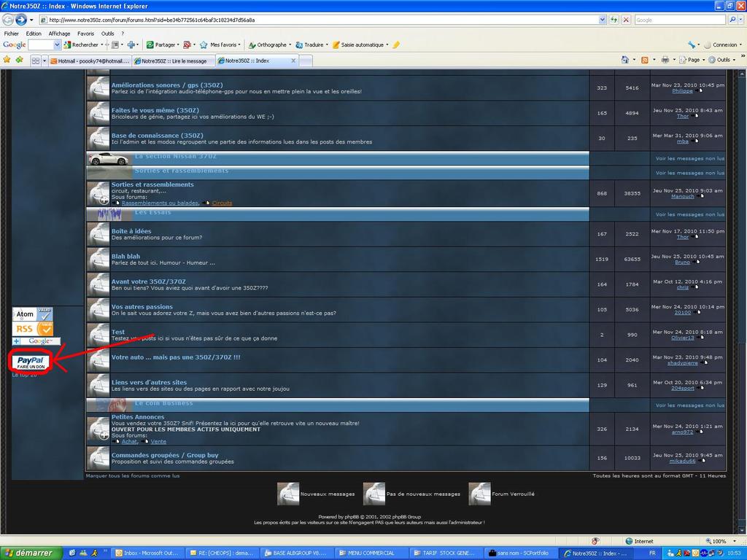Click the Favorites star icon

coord(7,60)
